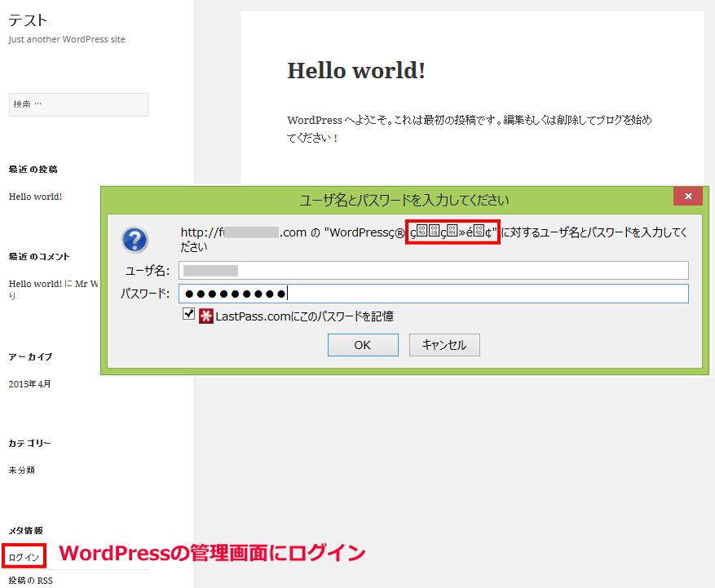Click the LastPass red asterisk icon

click(206, 316)
